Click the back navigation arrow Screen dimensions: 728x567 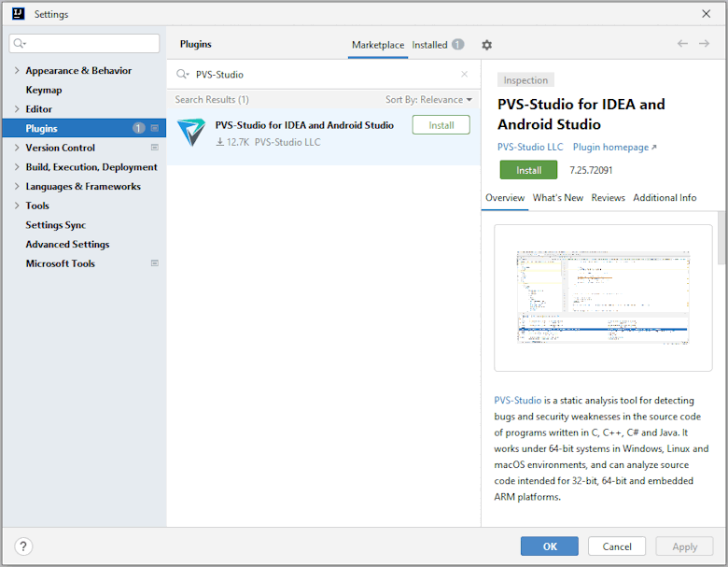tap(682, 44)
